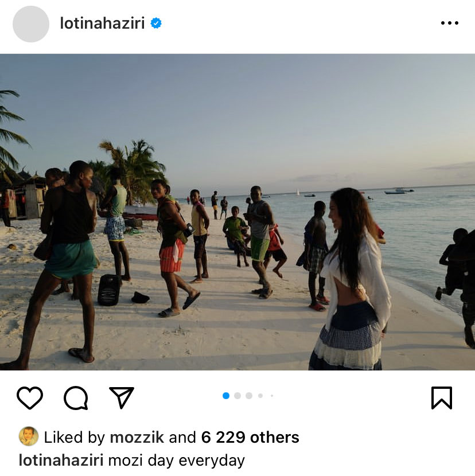
Task: Tap the beach photo in the post
Action: coord(237,212)
